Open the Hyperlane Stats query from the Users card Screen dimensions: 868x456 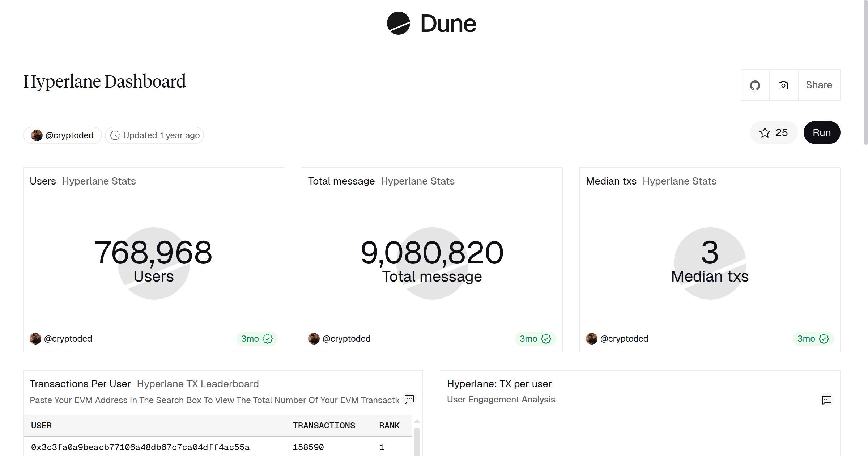click(x=99, y=181)
